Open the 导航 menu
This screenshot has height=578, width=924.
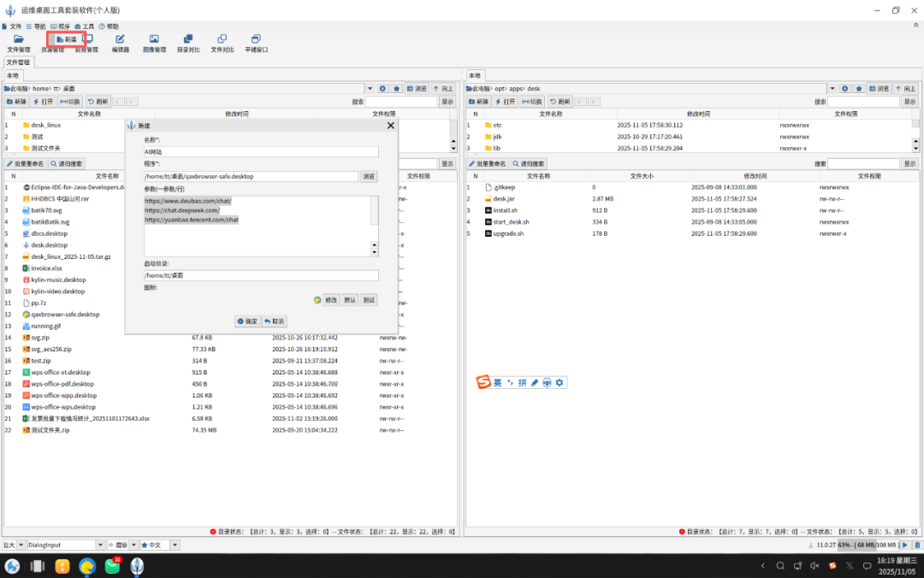[36, 27]
